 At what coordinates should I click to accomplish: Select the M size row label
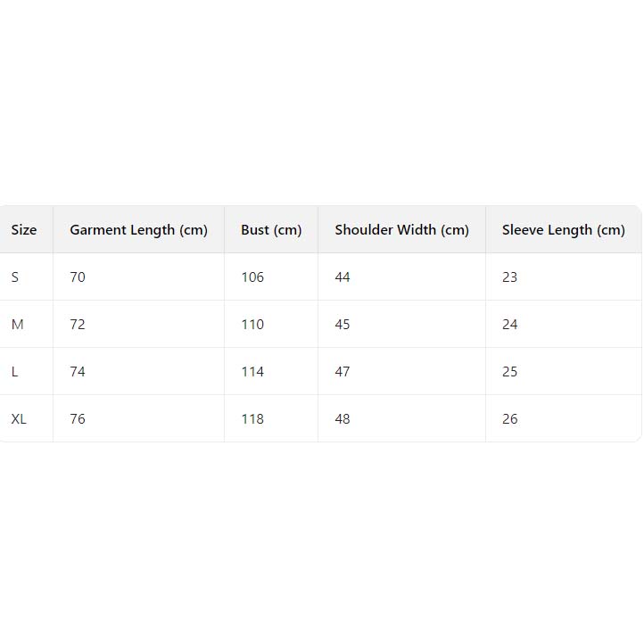[x=17, y=325]
